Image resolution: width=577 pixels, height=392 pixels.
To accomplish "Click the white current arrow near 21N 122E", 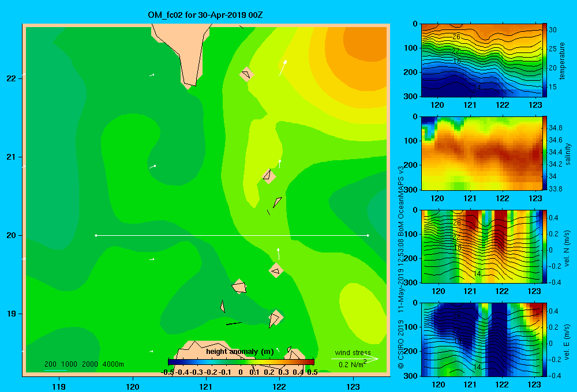I will pos(280,164).
